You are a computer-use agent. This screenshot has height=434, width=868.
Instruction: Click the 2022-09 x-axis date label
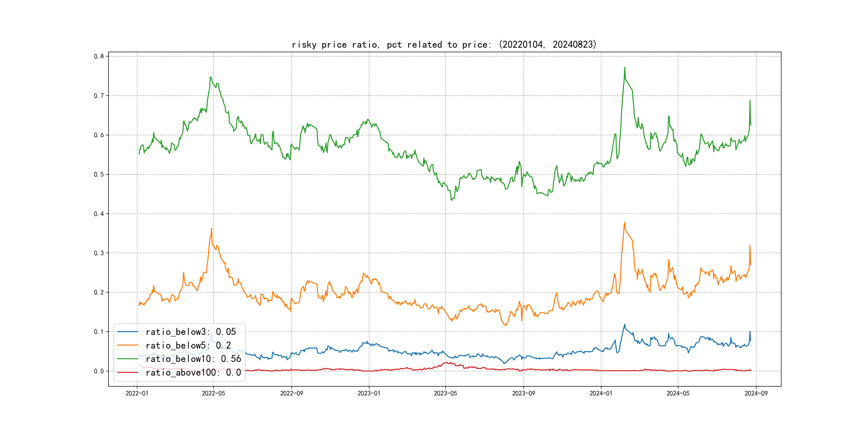point(291,393)
